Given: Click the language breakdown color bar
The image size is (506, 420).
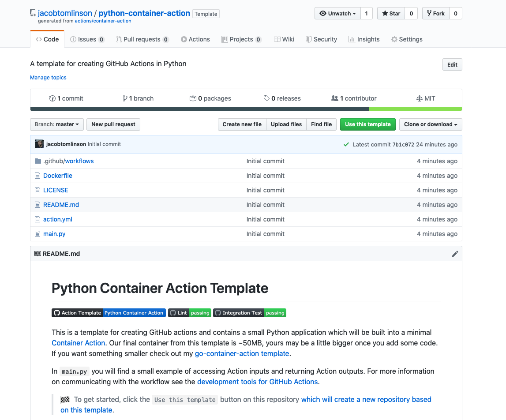Looking at the screenshot, I should click(x=246, y=109).
